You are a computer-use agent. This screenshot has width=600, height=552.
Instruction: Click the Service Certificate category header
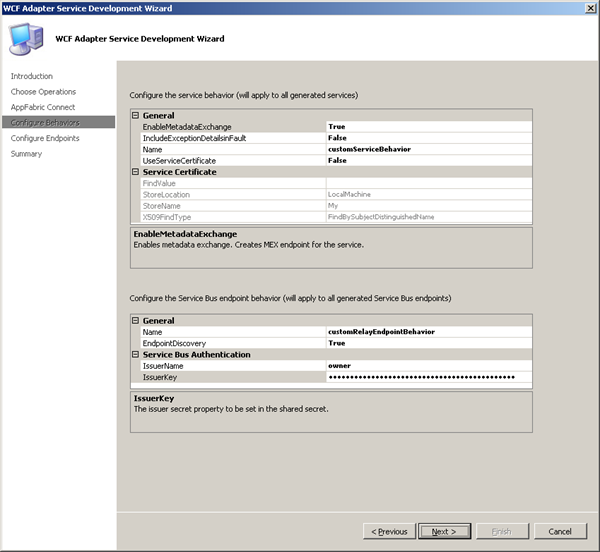[180, 172]
